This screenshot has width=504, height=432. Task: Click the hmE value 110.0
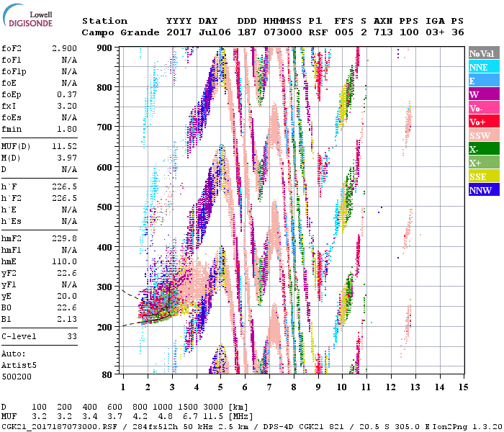pos(64,261)
